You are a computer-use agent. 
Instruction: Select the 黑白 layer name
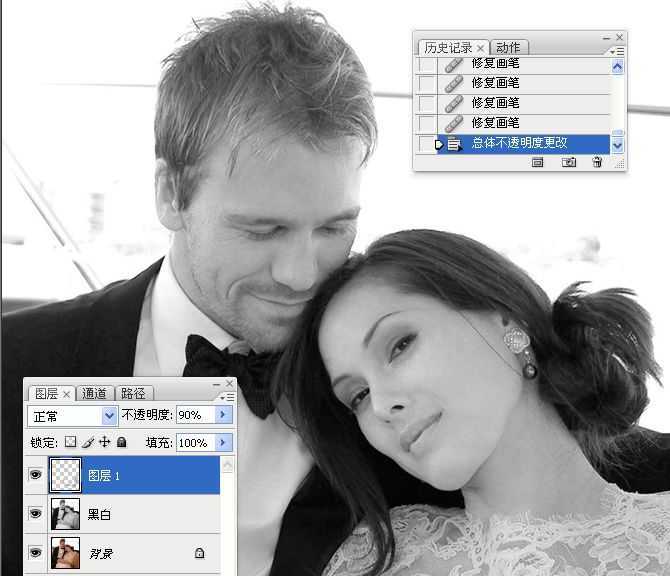(x=99, y=514)
